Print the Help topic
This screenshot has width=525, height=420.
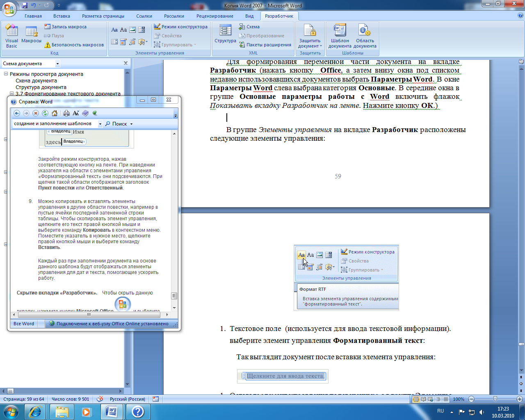point(66,113)
